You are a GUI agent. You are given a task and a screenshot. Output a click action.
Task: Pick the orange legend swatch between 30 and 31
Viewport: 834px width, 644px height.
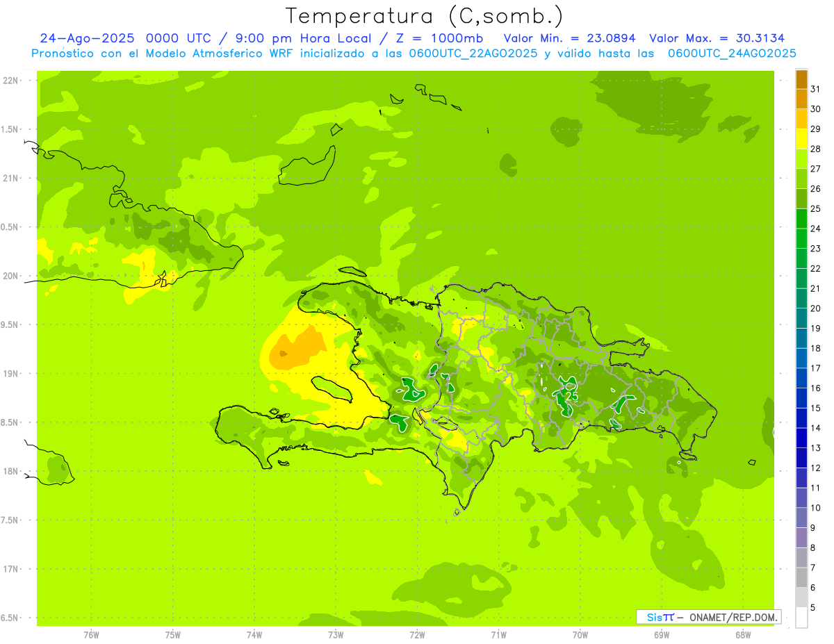click(801, 99)
